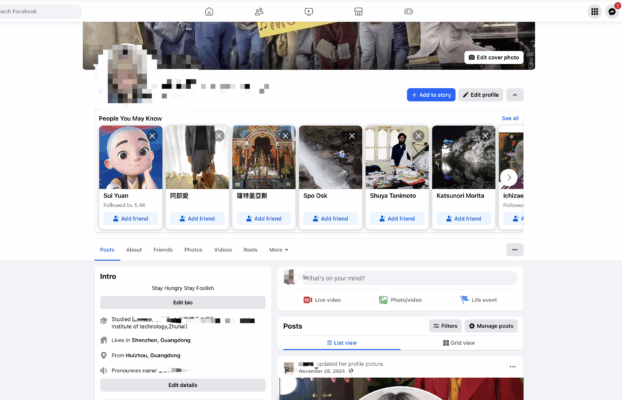Dismiss Sui Yuan suggestion card
The width and height of the screenshot is (622, 400).
[x=152, y=136]
